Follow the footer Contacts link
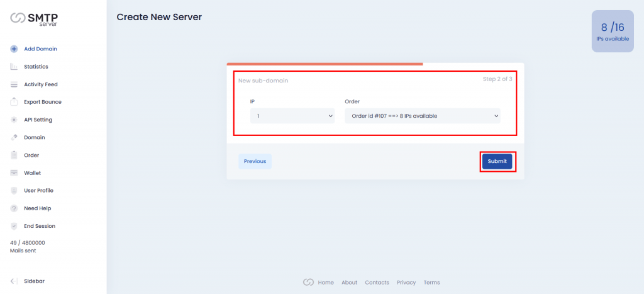 coord(377,283)
